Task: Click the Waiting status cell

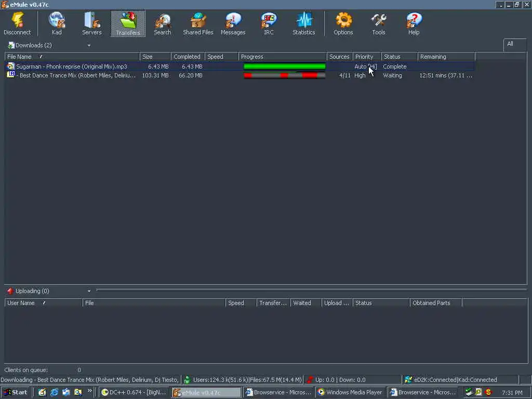Action: pos(392,75)
